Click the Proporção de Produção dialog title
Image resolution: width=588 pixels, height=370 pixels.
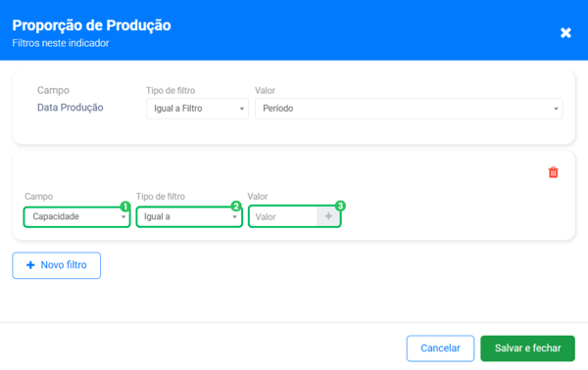91,25
